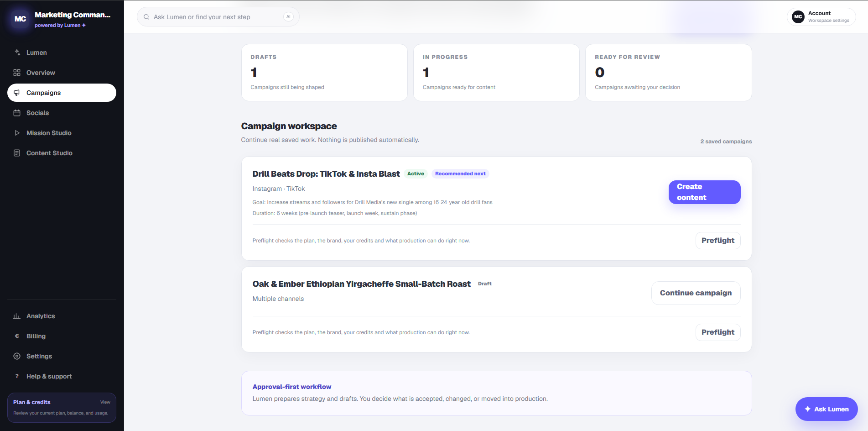
Task: Go to the Overview page
Action: coord(62,73)
